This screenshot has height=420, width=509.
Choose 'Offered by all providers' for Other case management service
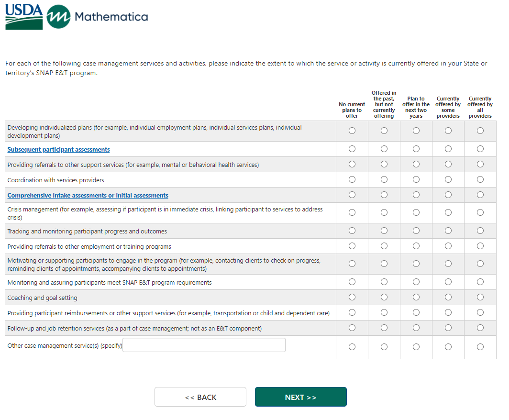click(480, 347)
